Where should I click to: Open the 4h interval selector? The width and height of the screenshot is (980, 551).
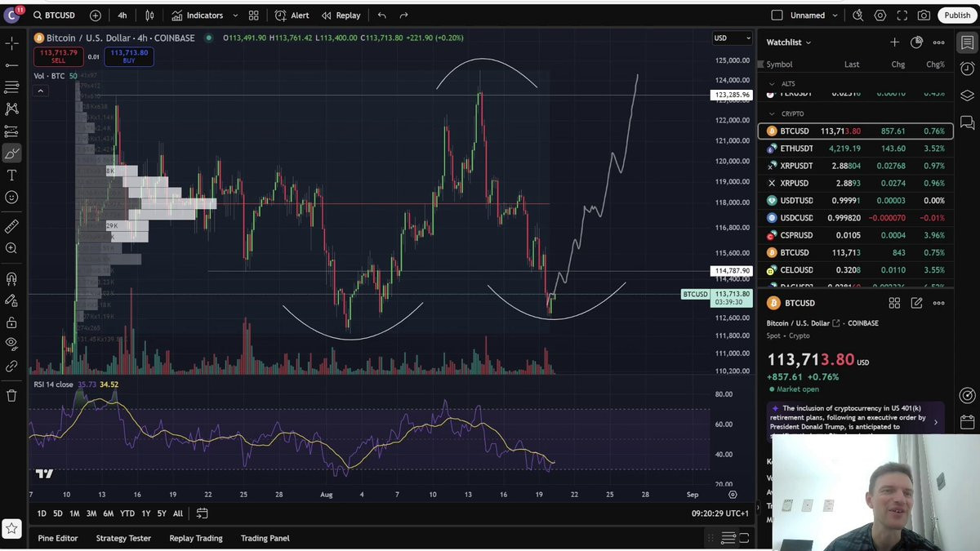tap(122, 16)
